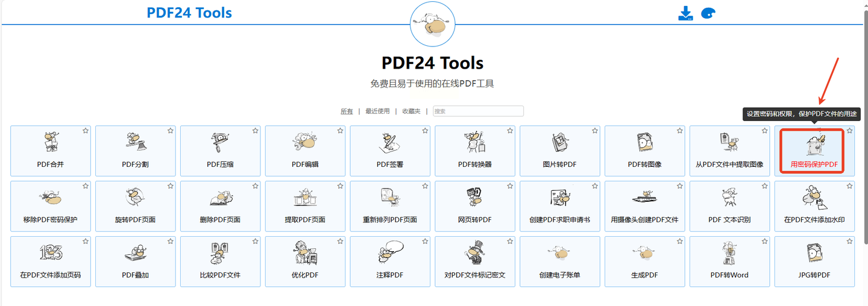Screen dimensions: 868x306
Task: Select the 最近使用 filter tab
Action: [x=377, y=111]
